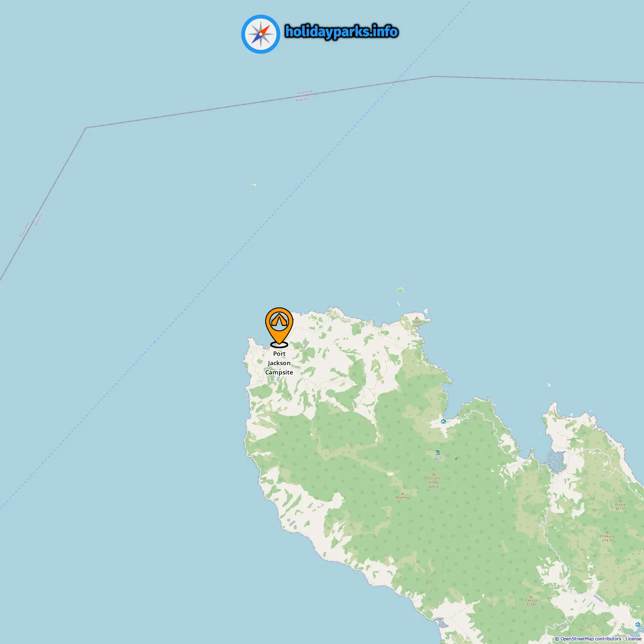Click the Port Jackson Campsite label

pyautogui.click(x=279, y=363)
